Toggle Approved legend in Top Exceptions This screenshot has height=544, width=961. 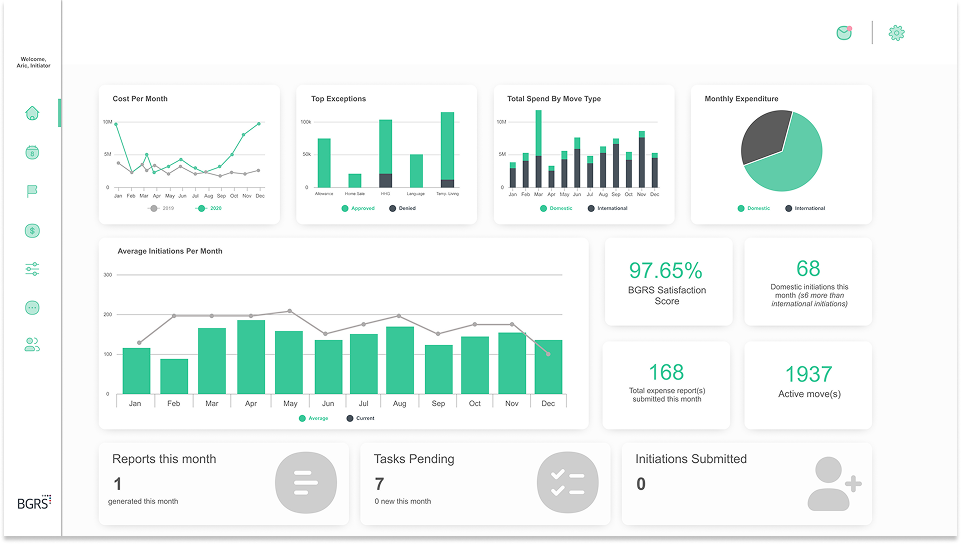pos(358,208)
